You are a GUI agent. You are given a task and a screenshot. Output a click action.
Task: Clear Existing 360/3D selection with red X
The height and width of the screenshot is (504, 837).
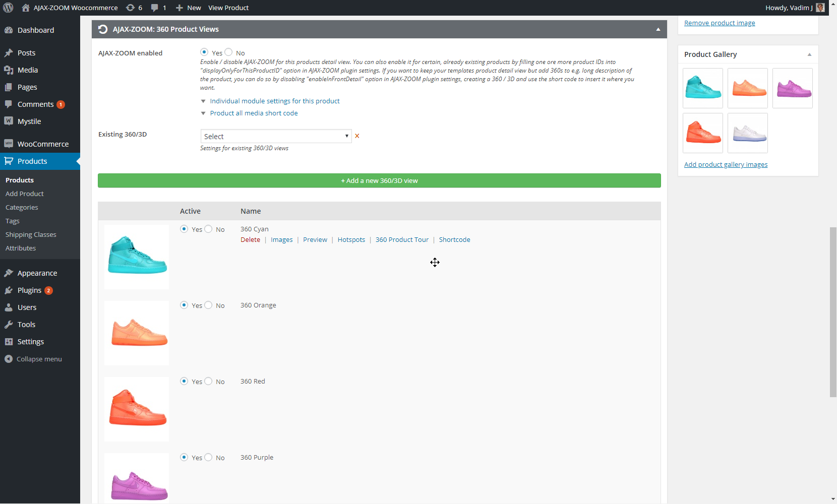coord(357,136)
